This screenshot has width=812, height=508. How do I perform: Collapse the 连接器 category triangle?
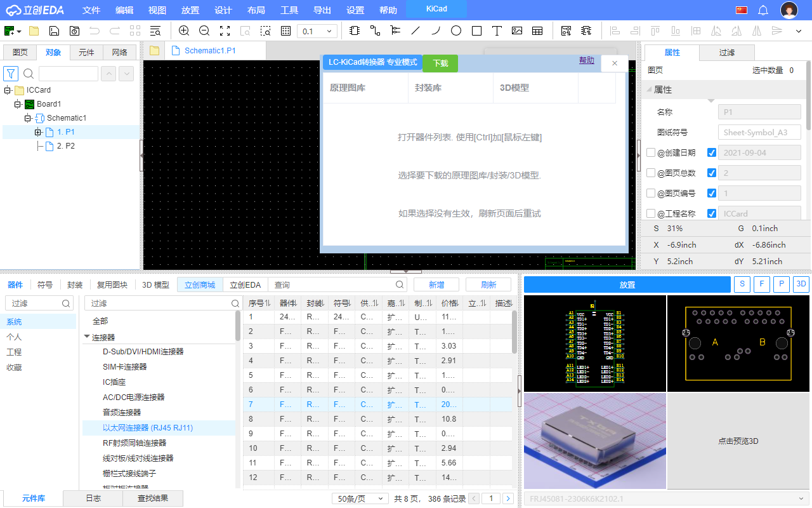[87, 337]
